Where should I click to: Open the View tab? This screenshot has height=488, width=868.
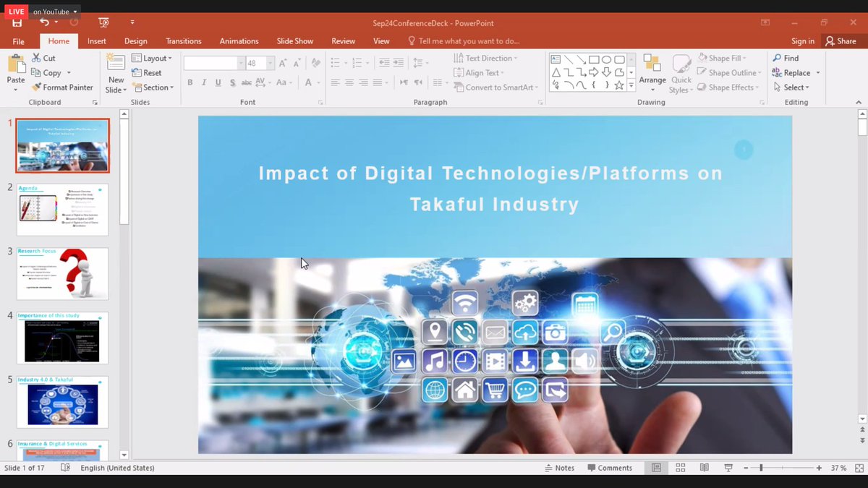point(381,41)
